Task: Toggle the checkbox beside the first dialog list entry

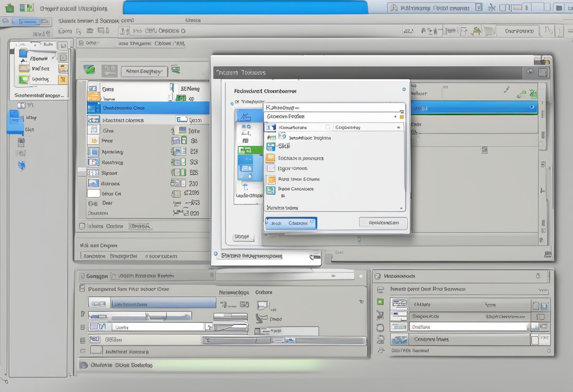Action: pyautogui.click(x=327, y=127)
